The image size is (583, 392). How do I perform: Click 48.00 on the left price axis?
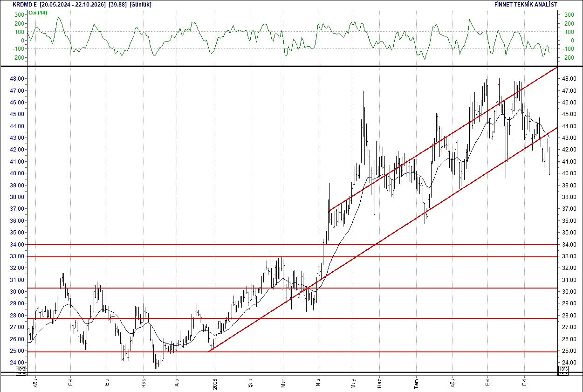(x=17, y=79)
